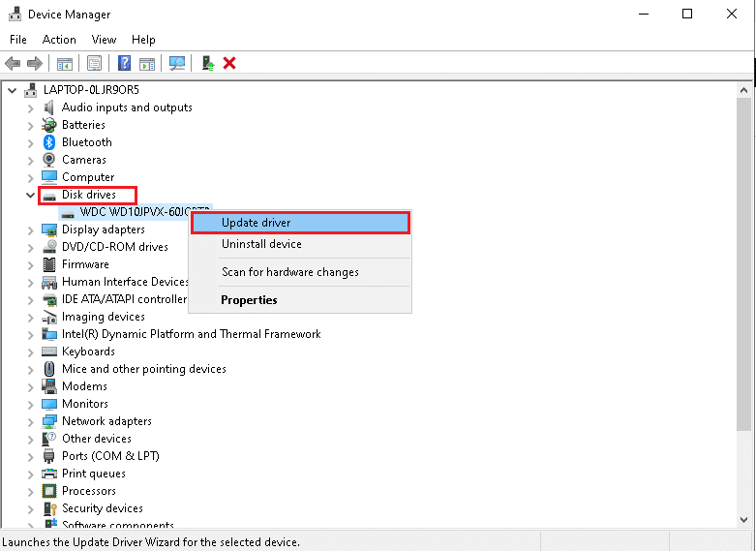
Task: Click the red X uninstall device icon
Action: (229, 64)
